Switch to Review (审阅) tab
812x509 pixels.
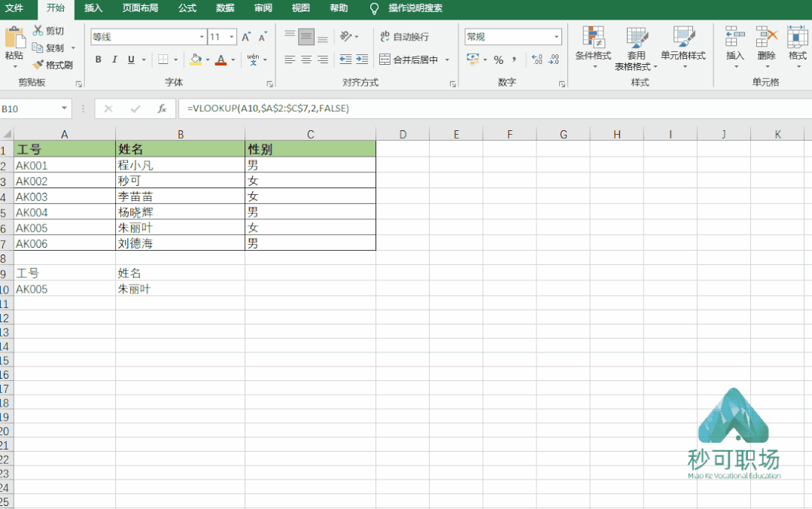point(263,8)
